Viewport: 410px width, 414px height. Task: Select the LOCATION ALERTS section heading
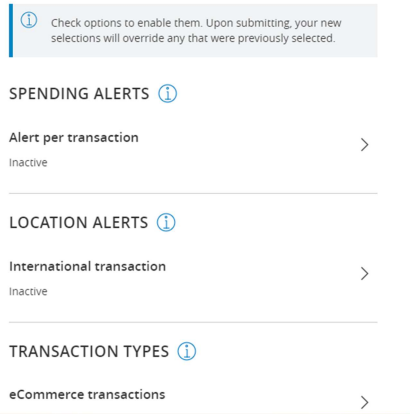[78, 223]
